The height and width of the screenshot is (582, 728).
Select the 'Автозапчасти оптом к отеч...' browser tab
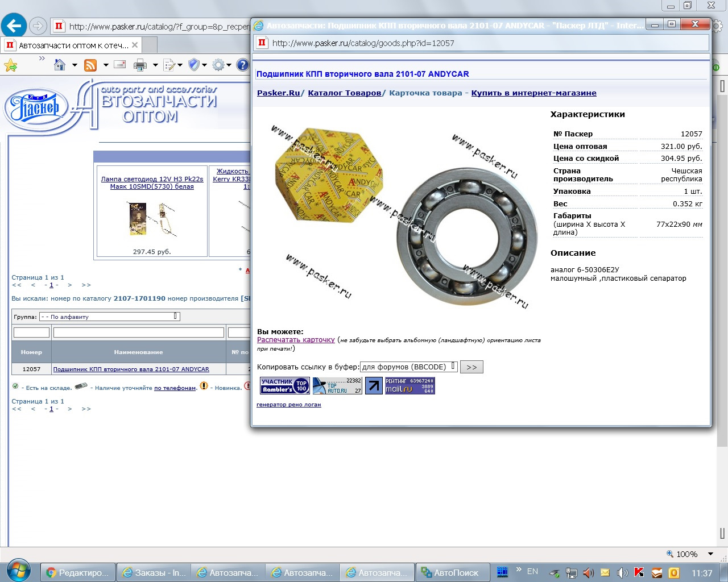pyautogui.click(x=72, y=45)
